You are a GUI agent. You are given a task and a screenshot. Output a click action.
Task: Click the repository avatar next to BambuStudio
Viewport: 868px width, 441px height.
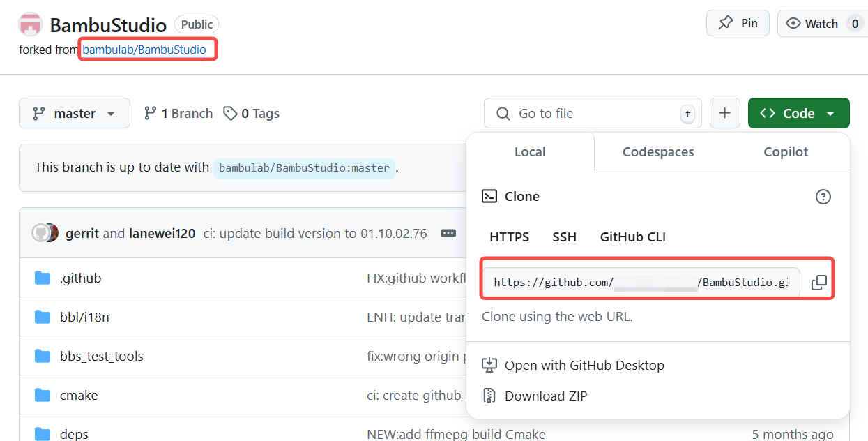click(x=31, y=25)
